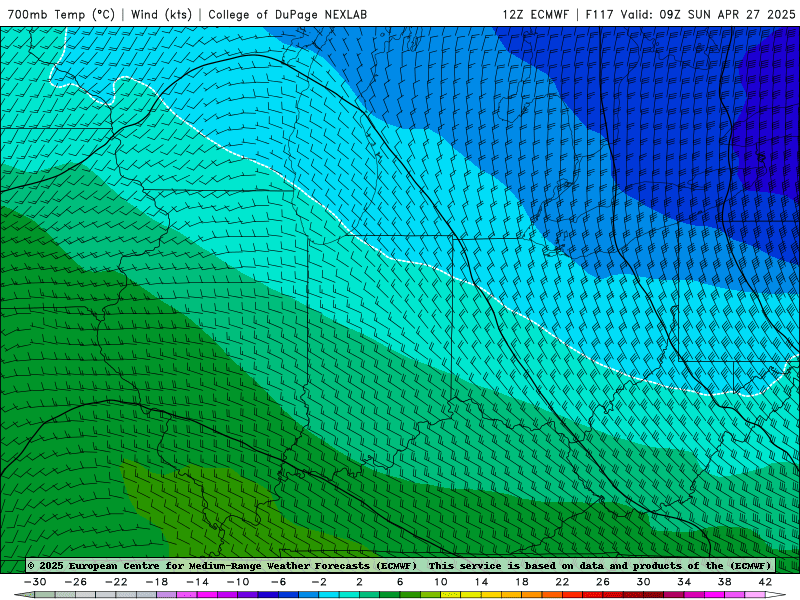Click the "10" scale label

click(x=441, y=582)
